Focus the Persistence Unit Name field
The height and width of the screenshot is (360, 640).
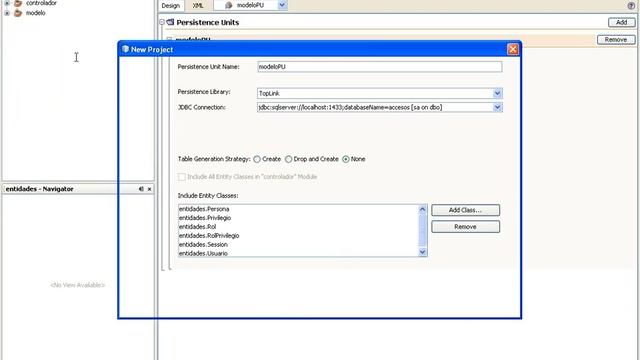pyautogui.click(x=380, y=67)
